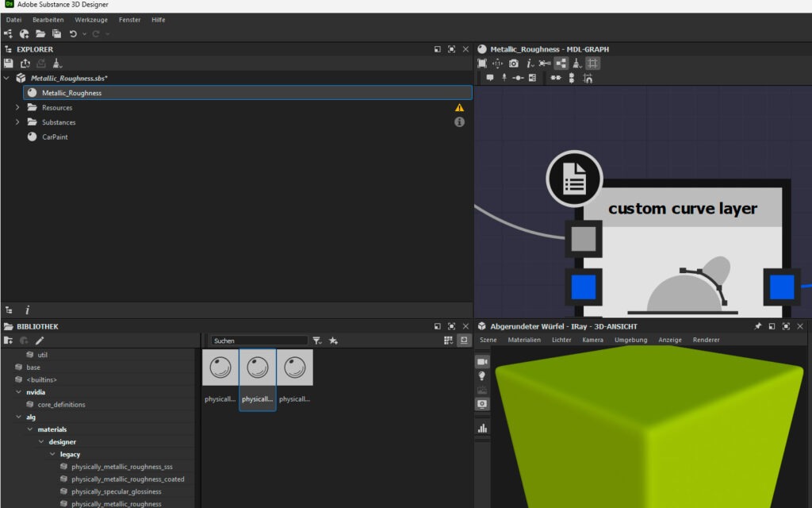Click the light bulb icon in 3D view sidebar
This screenshot has height=508, width=812.
point(482,375)
